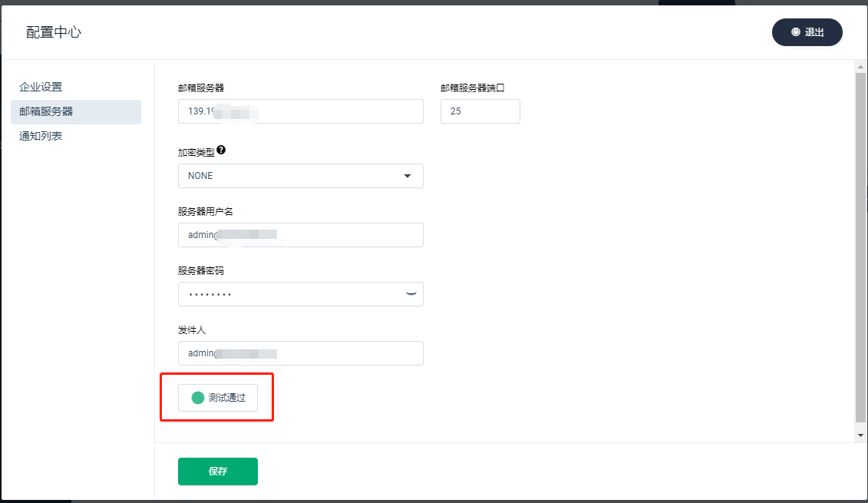Screen dimensions: 868x503
Task: Click the green status dot in 测试通过
Action: click(198, 398)
